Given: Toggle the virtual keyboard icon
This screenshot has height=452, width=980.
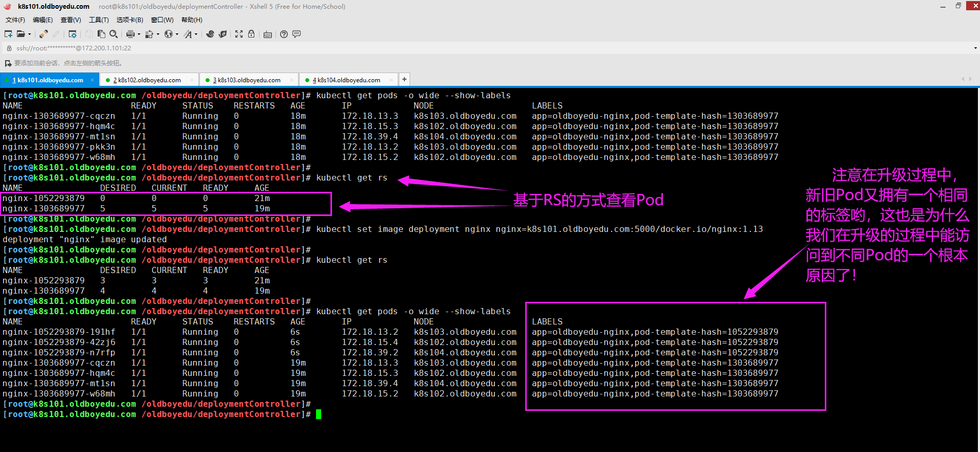Looking at the screenshot, I should click(x=268, y=34).
